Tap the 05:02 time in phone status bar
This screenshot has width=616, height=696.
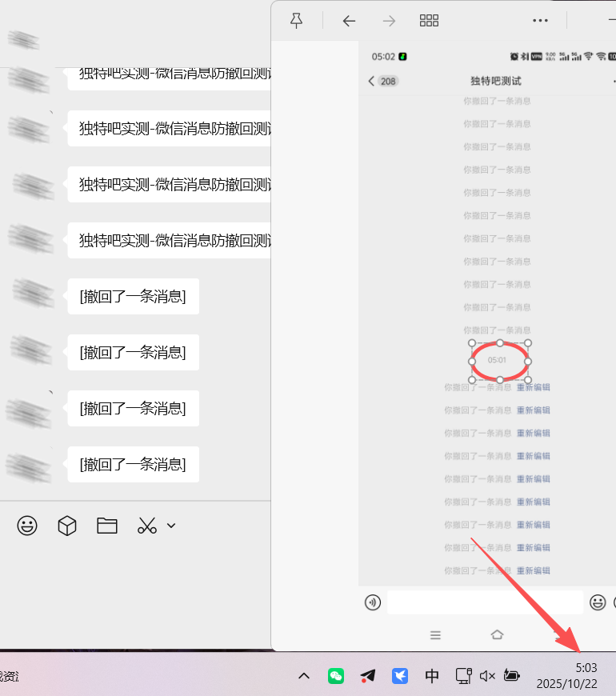pos(383,56)
